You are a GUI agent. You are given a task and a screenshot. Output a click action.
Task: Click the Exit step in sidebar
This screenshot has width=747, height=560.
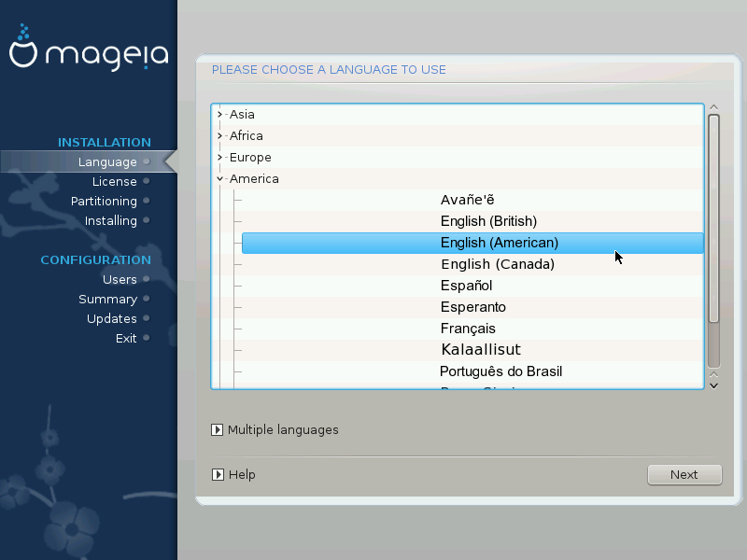[126, 338]
